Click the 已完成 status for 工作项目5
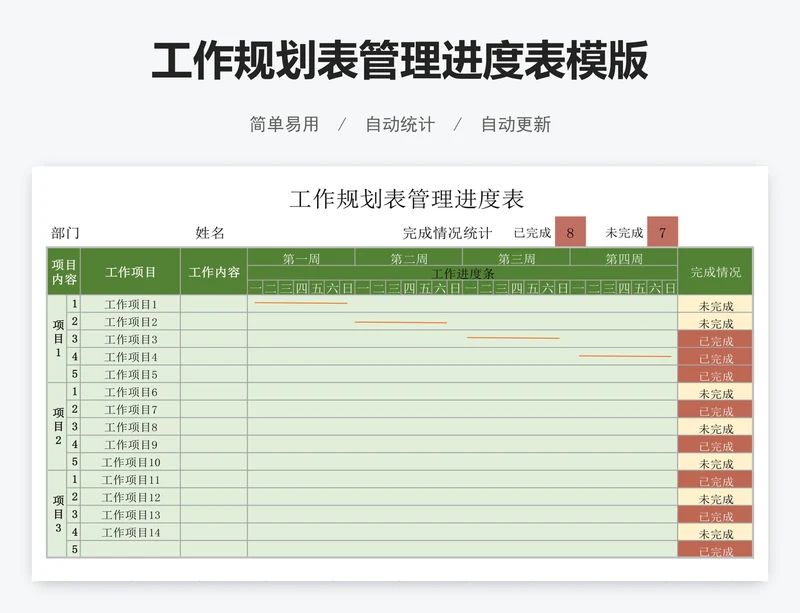Screen dimensions: 800x613 (715, 375)
